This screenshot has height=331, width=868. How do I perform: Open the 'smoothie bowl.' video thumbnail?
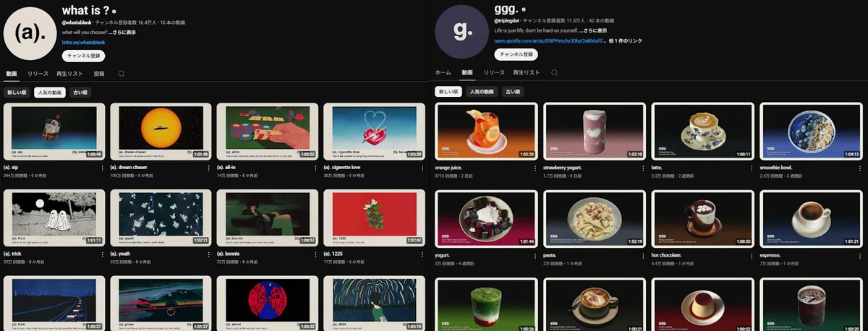click(x=811, y=132)
